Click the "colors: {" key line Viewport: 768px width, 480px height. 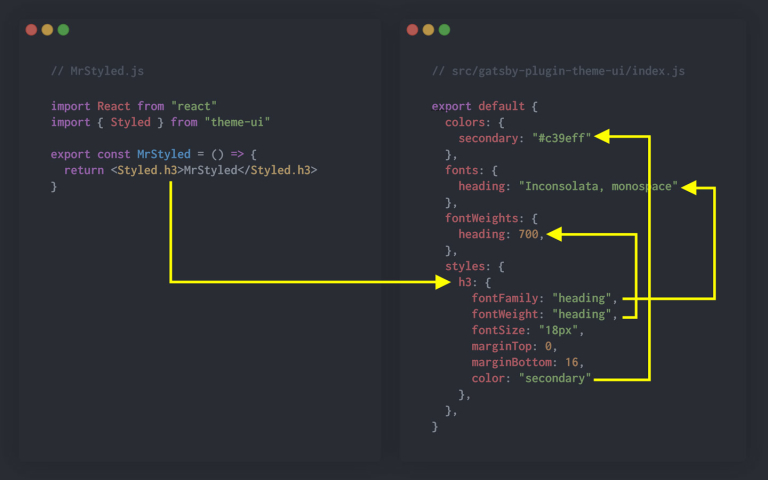[475, 122]
